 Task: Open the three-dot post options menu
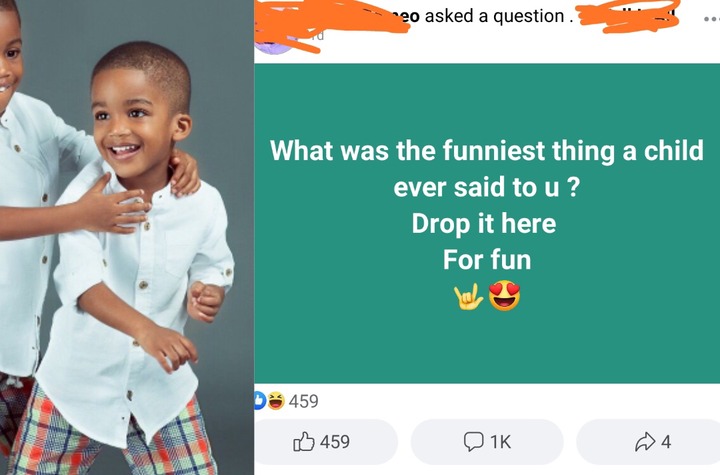[711, 19]
